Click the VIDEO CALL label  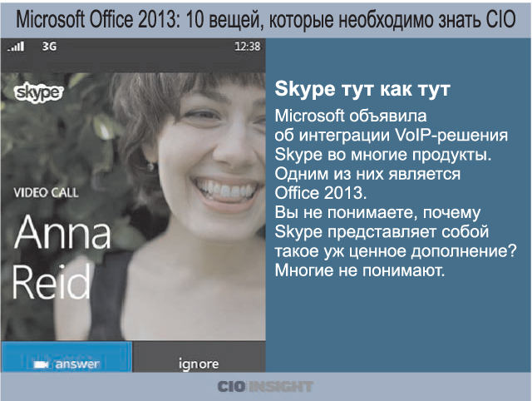click(47, 193)
